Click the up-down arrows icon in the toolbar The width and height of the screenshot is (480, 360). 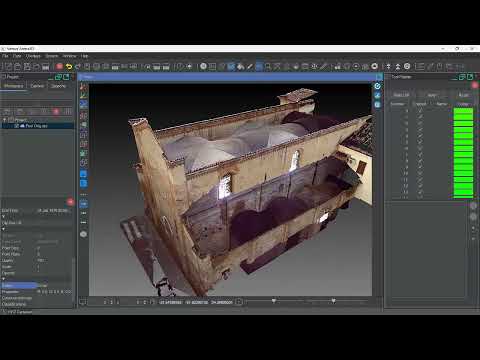coord(388,67)
